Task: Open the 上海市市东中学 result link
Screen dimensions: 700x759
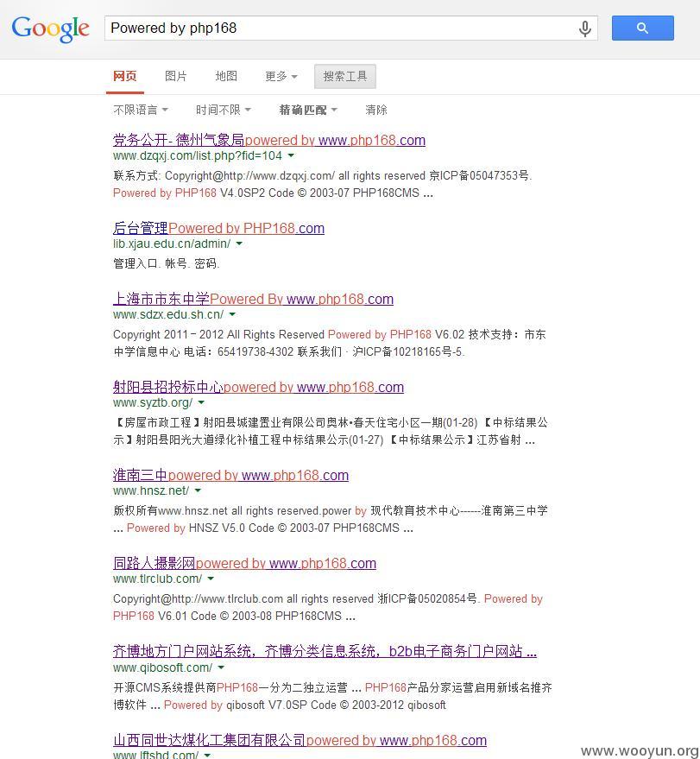Action: click(x=253, y=299)
